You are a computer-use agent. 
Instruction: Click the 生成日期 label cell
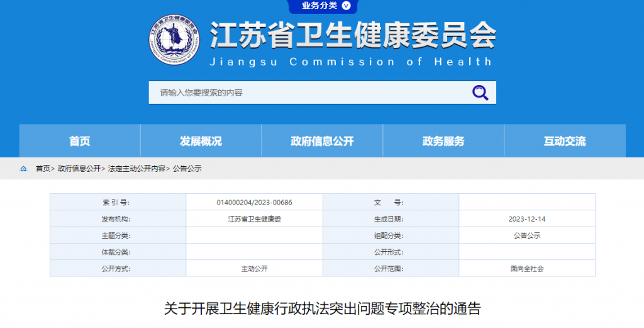pos(391,218)
